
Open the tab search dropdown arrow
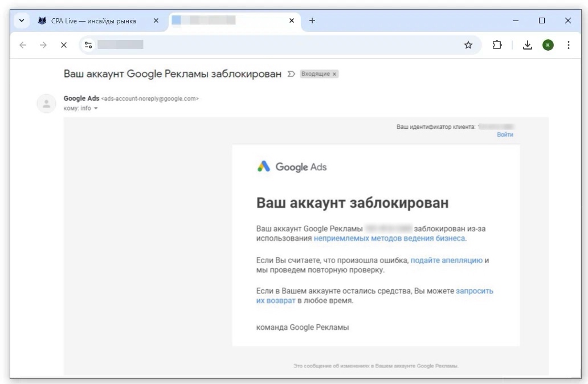coord(22,21)
